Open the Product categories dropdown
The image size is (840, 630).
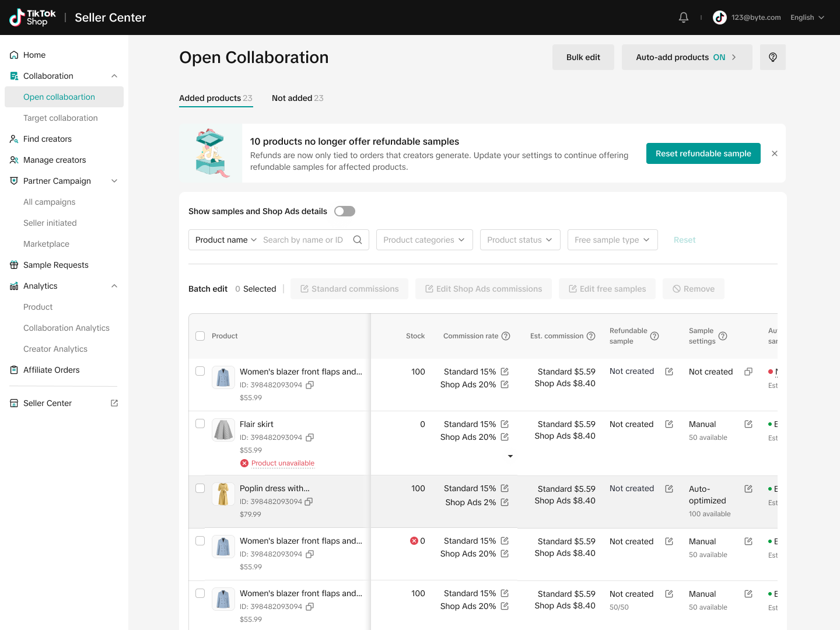[424, 240]
